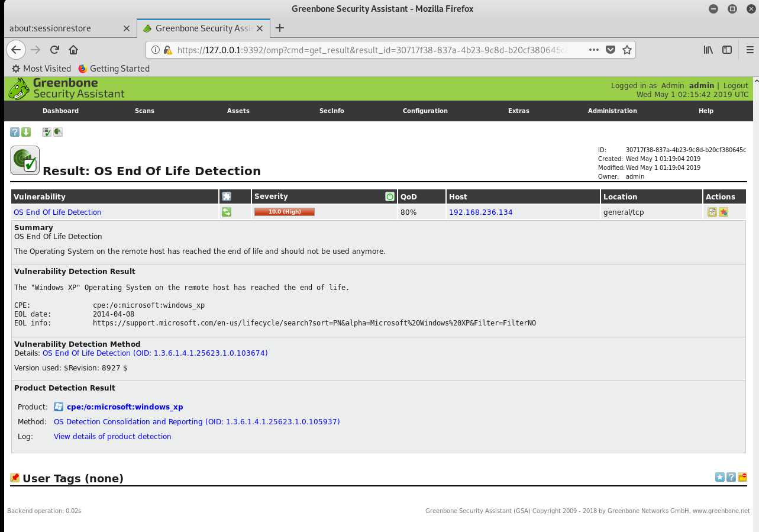759x532 pixels.
Task: Open the Getting Started bookmark
Action: point(114,69)
